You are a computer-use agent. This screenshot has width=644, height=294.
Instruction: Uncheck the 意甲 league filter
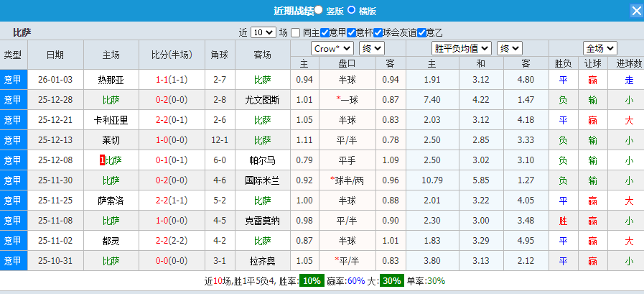(x=325, y=32)
